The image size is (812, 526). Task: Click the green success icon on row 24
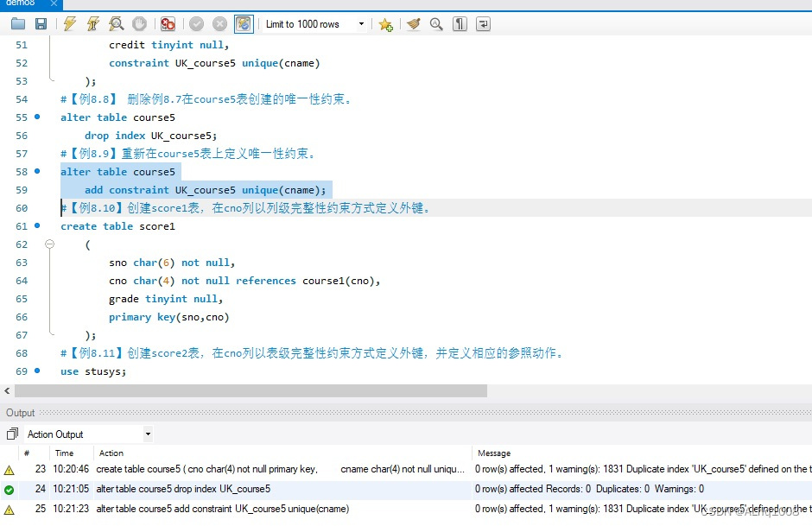(x=10, y=490)
